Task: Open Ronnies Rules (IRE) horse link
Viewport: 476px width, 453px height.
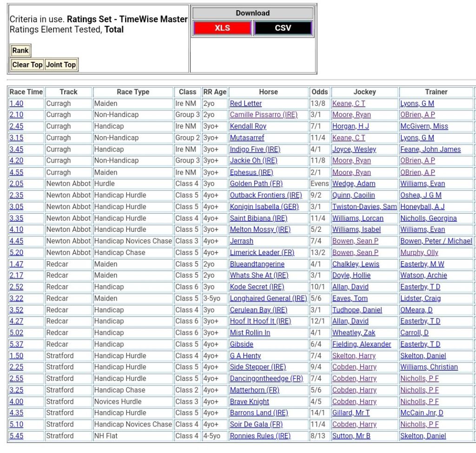Action: click(x=260, y=436)
